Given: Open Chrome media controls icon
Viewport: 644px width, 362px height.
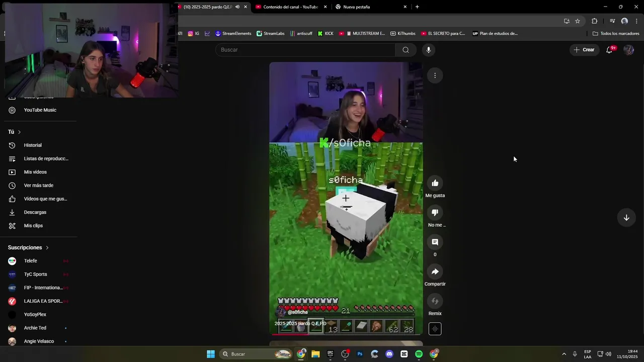Looking at the screenshot, I should pos(612,21).
